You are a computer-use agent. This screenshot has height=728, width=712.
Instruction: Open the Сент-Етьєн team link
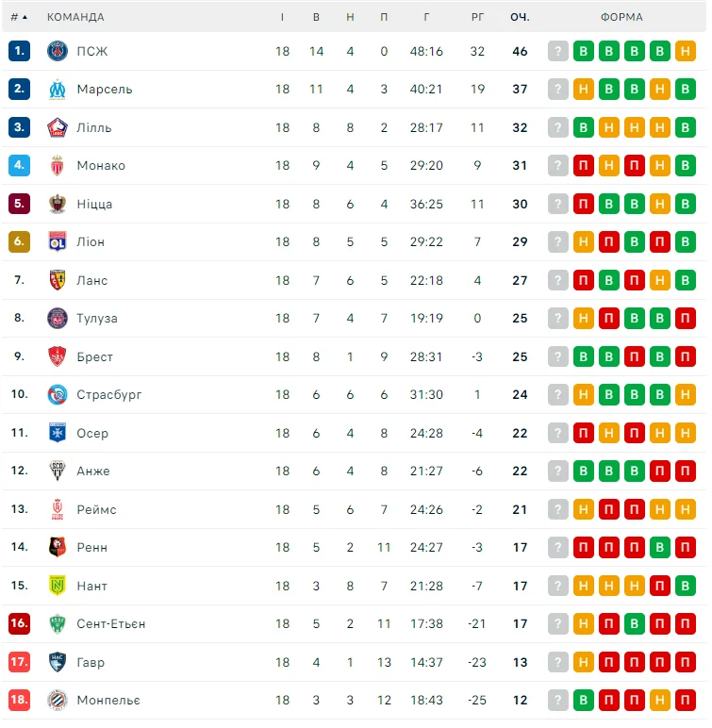point(111,623)
